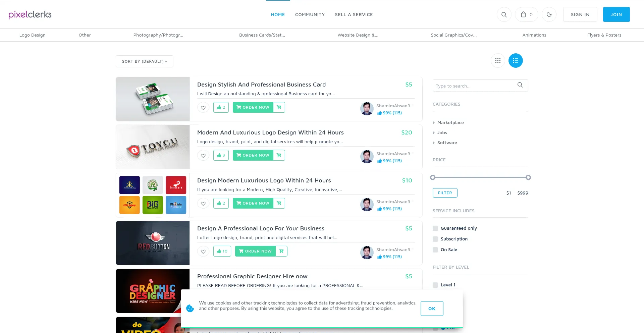Order Now the Stylish Business Card
Image resolution: width=644 pixels, height=333 pixels.
(253, 107)
